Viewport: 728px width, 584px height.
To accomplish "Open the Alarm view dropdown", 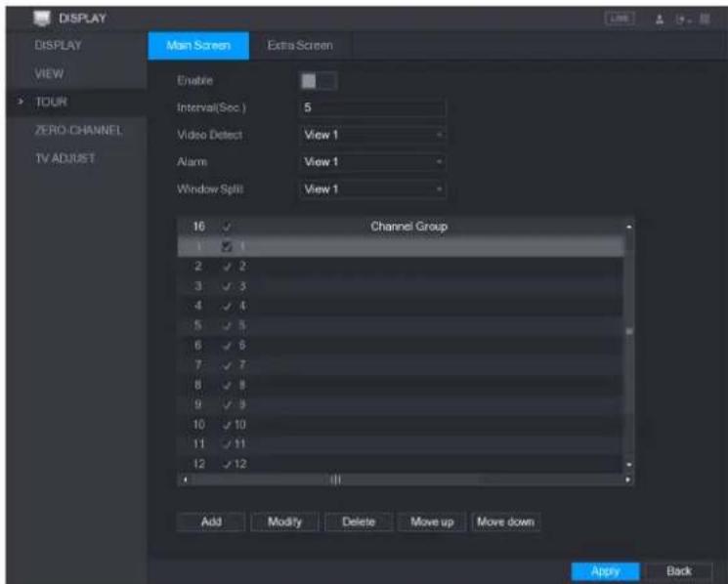I will [x=372, y=162].
